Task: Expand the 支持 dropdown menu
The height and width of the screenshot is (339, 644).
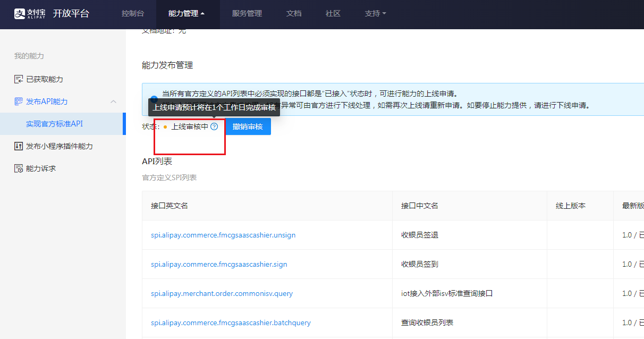Action: [375, 14]
